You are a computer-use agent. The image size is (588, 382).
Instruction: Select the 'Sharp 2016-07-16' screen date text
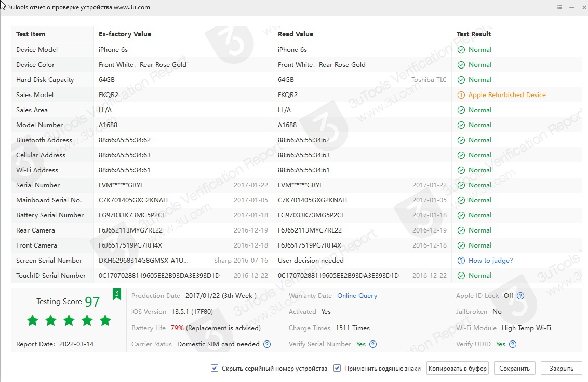click(241, 261)
